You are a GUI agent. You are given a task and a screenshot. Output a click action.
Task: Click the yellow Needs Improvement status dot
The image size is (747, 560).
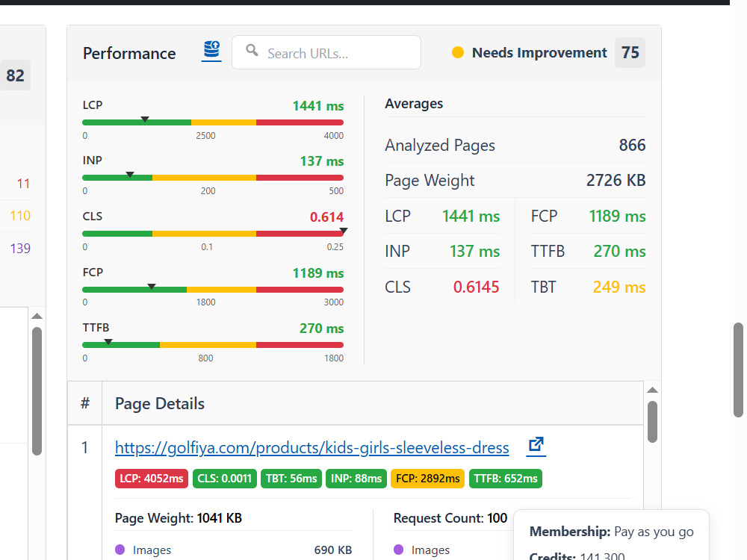(457, 52)
